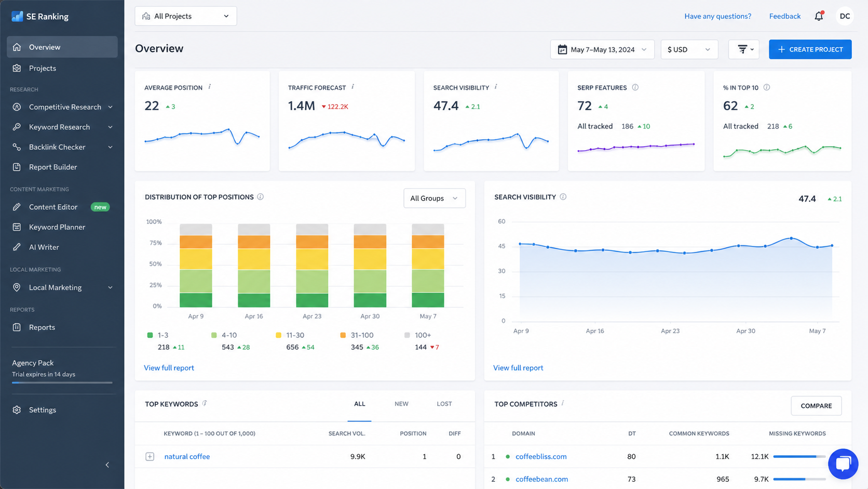
Task: Click the Report Builder sidebar icon
Action: (17, 167)
